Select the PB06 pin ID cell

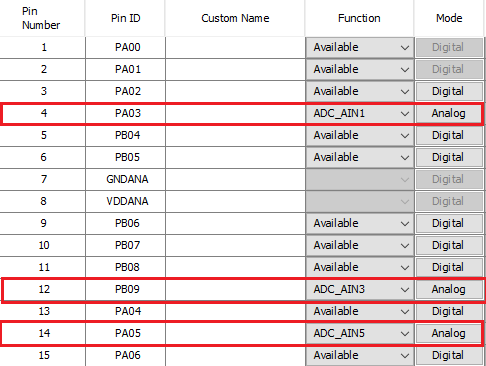tap(126, 223)
